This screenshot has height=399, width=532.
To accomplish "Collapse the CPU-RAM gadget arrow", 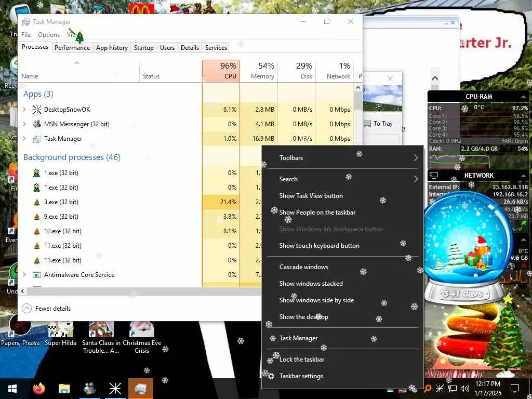I will [523, 97].
